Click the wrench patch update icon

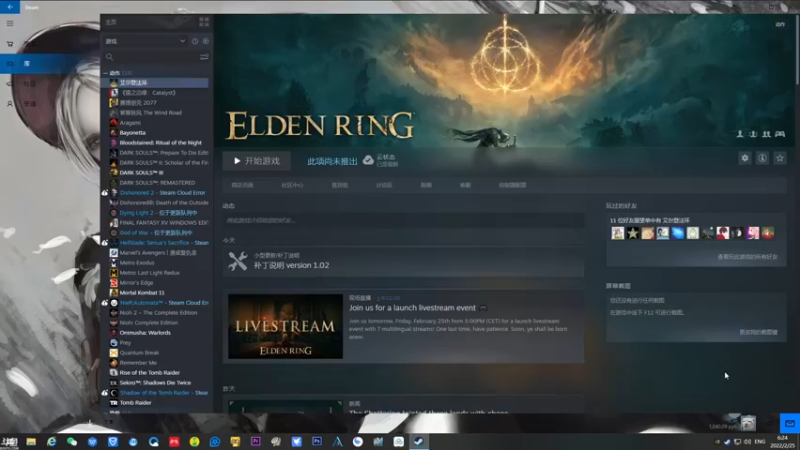coord(237,261)
